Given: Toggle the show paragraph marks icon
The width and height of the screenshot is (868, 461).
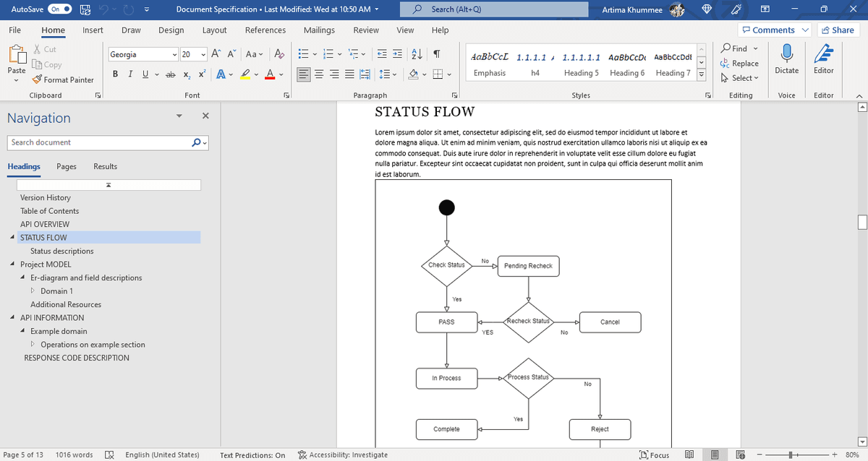Looking at the screenshot, I should point(437,55).
